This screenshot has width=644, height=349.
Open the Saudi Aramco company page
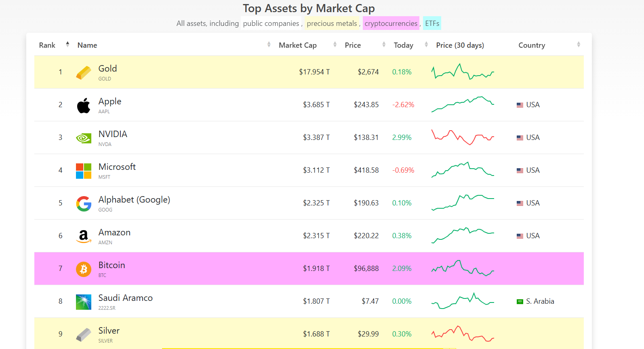[126, 298]
